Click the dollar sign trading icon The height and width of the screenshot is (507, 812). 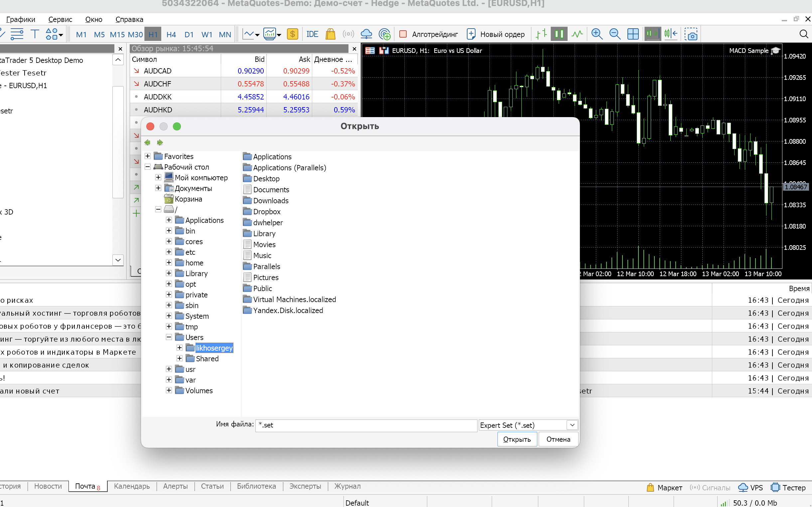pyautogui.click(x=293, y=34)
